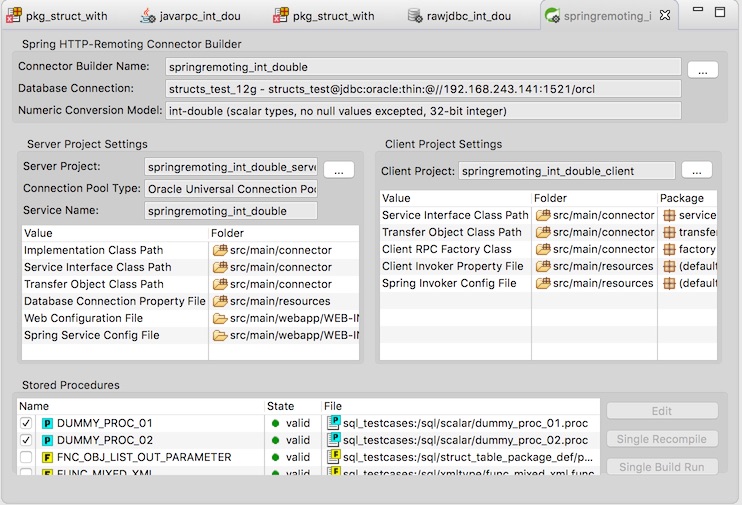Switch to the javarpc_int_dou tab
The image size is (742, 505).
(x=190, y=16)
